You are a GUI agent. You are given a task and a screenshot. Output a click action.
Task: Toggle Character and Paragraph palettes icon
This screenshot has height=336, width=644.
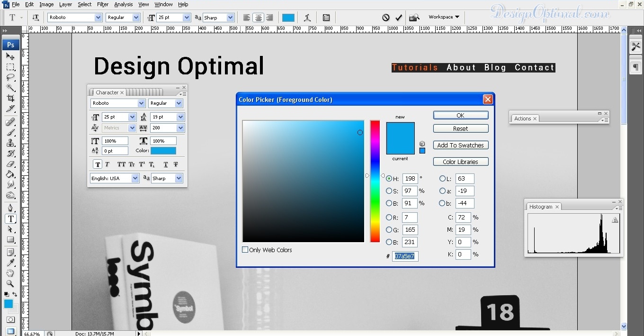coord(326,18)
